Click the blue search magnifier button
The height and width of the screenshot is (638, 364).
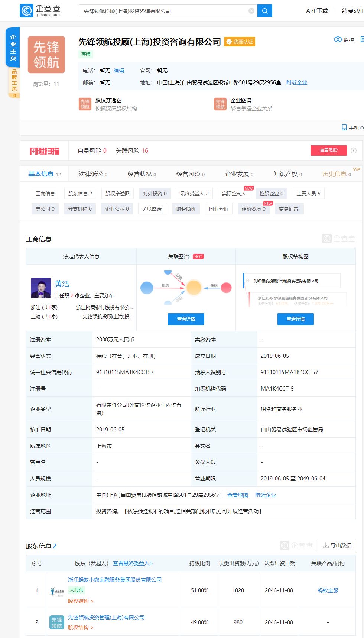click(265, 11)
